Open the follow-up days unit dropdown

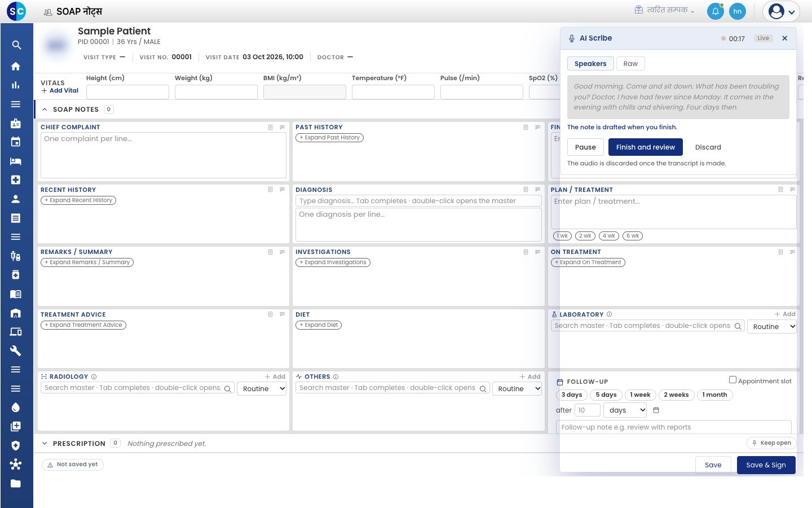tap(626, 410)
